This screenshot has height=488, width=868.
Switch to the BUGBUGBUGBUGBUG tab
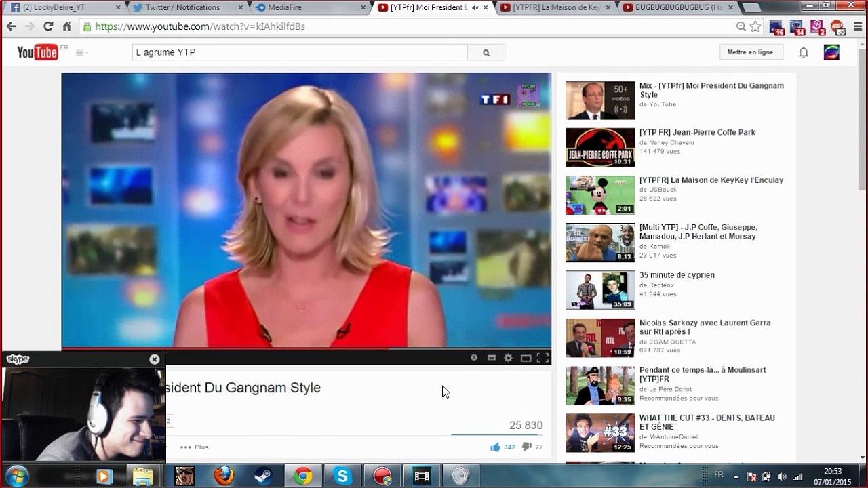tap(678, 7)
